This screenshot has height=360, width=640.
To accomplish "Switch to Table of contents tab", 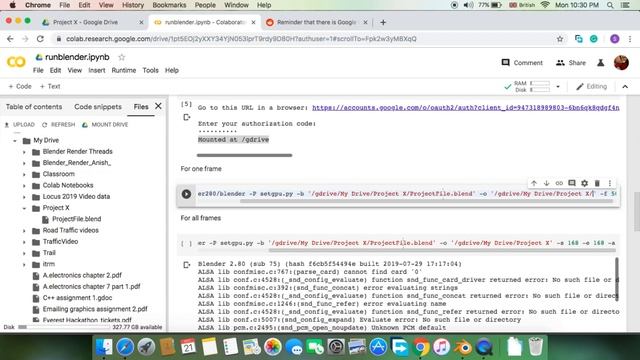I will (x=34, y=107).
